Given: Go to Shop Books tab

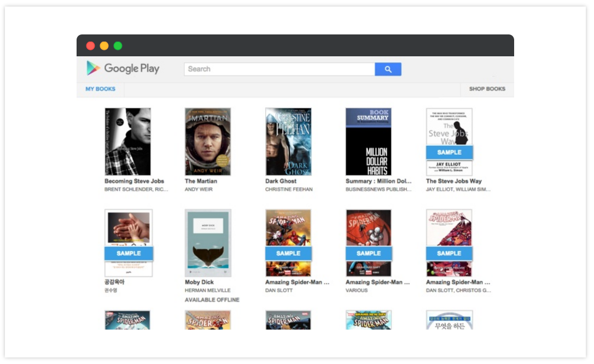Looking at the screenshot, I should pyautogui.click(x=487, y=89).
